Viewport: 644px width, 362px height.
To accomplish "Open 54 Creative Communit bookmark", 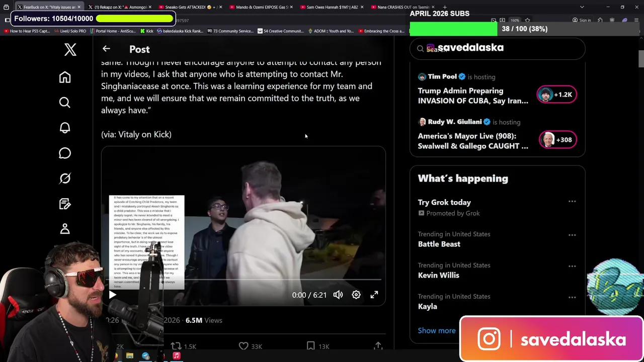I will (x=280, y=31).
